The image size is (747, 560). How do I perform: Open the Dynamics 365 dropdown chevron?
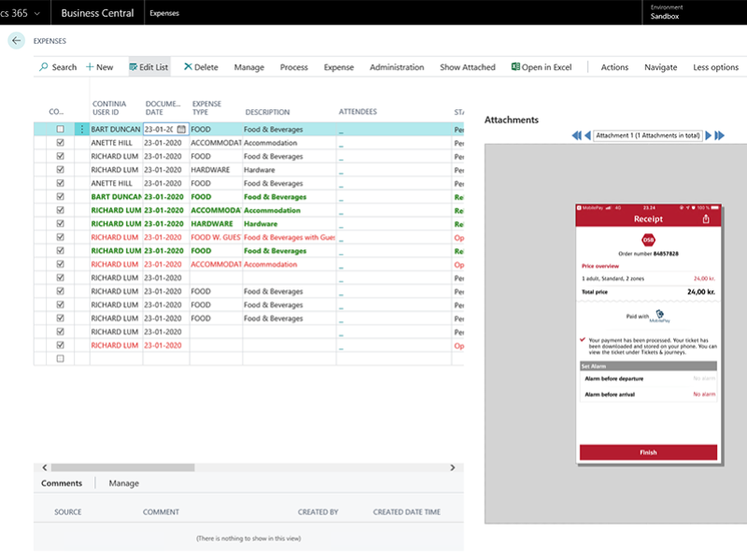37,13
